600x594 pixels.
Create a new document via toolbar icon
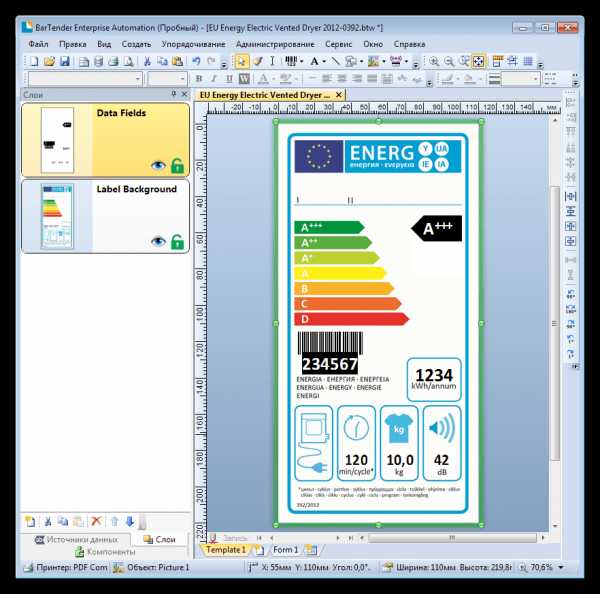(34, 61)
